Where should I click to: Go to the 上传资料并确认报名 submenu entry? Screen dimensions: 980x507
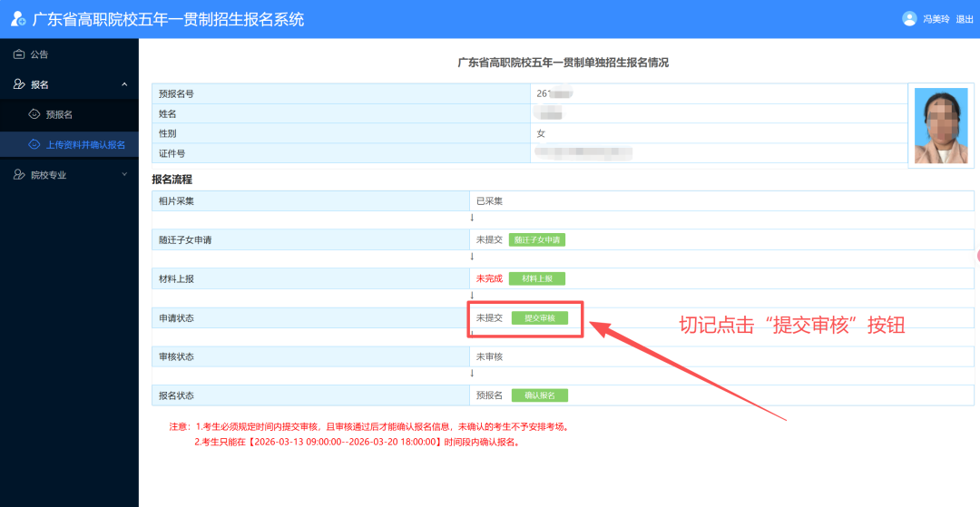coord(85,144)
